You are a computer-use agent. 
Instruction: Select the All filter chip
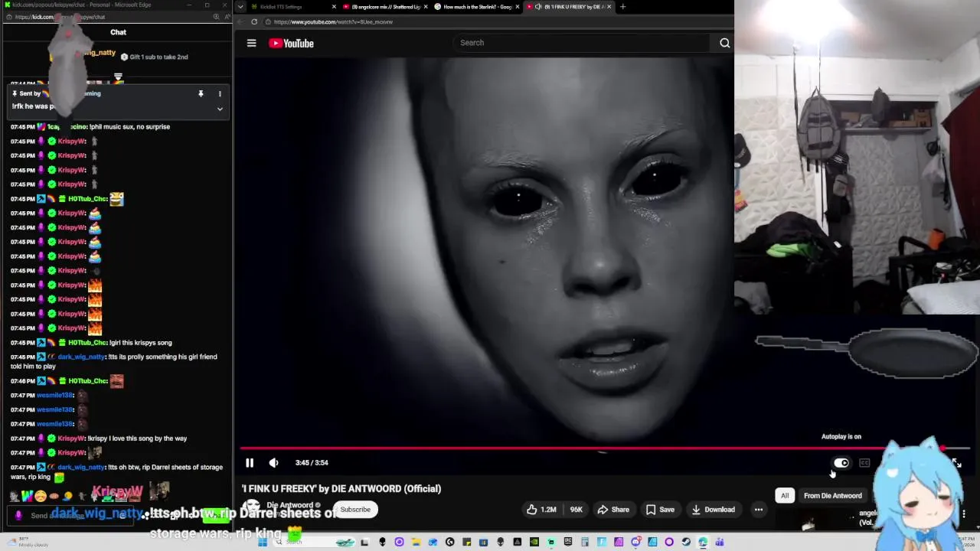tap(784, 496)
